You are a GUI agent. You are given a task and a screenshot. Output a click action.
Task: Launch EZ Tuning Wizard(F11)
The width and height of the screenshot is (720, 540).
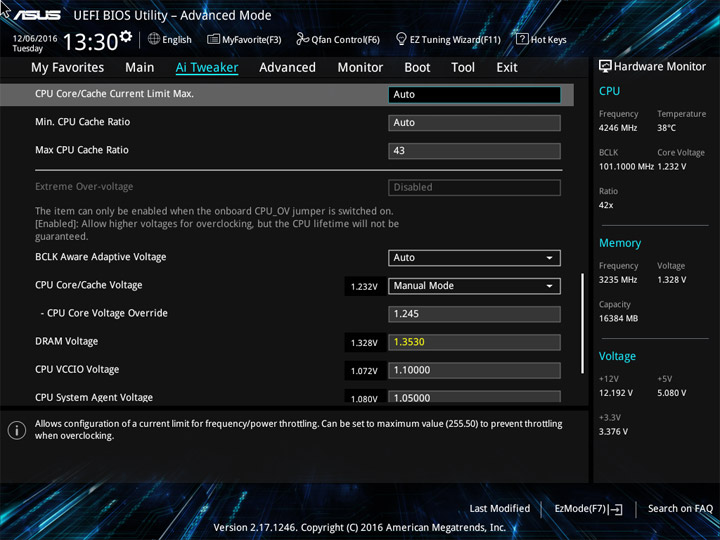pyautogui.click(x=448, y=39)
